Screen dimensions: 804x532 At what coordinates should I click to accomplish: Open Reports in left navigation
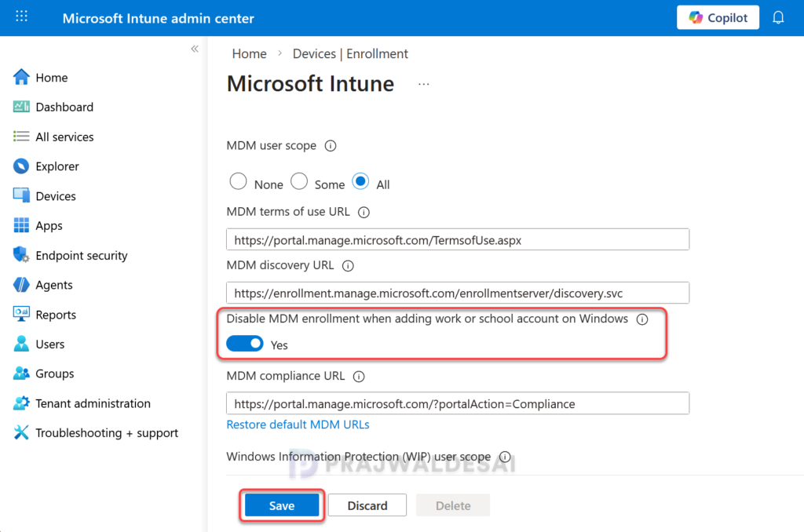pyautogui.click(x=56, y=315)
